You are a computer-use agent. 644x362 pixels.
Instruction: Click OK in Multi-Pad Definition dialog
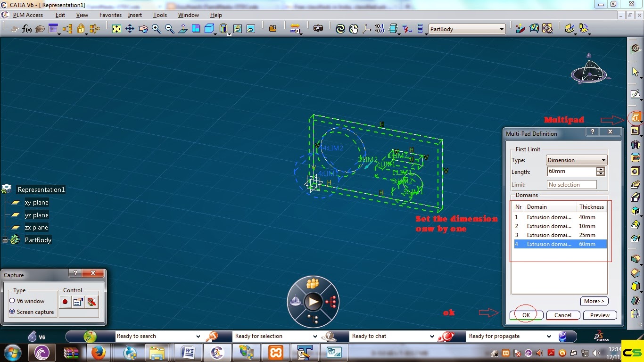(526, 315)
